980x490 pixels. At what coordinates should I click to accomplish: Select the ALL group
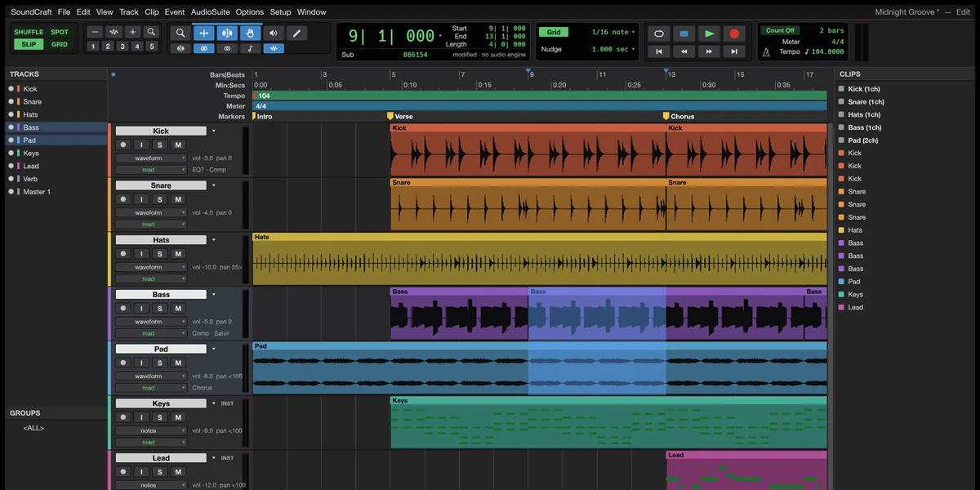coord(33,428)
